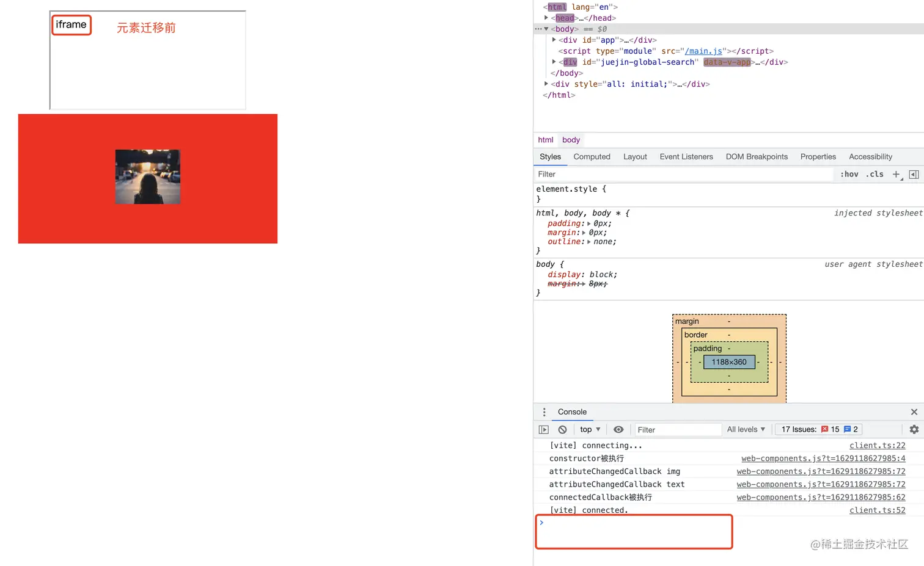The image size is (924, 566).
Task: Open web-components.js line 4 link
Action: 823,459
